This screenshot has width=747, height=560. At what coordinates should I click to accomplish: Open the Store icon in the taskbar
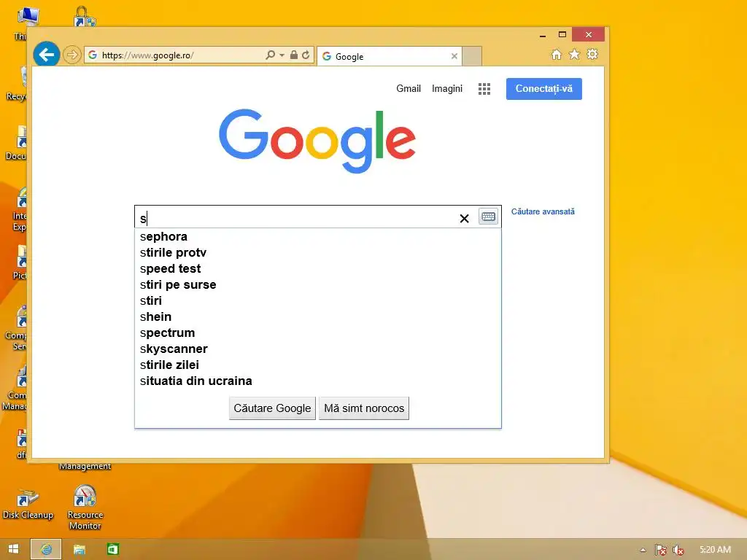(x=112, y=550)
